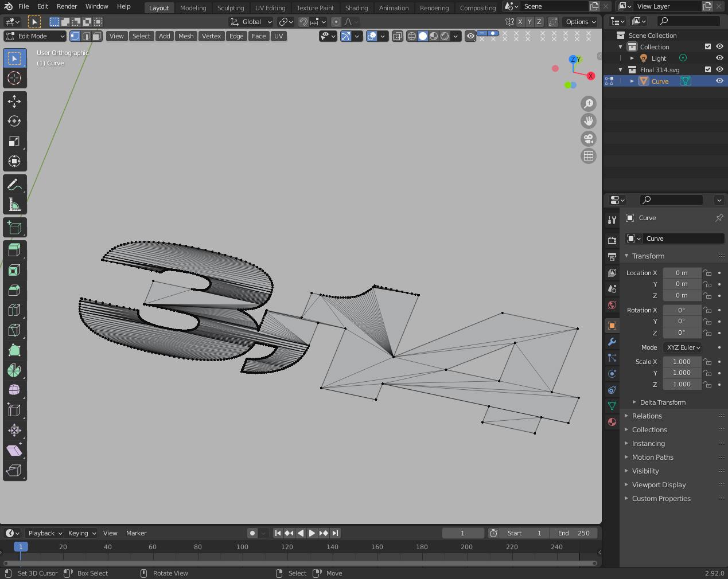Select the Shrink/Fatten tool

coord(14,430)
